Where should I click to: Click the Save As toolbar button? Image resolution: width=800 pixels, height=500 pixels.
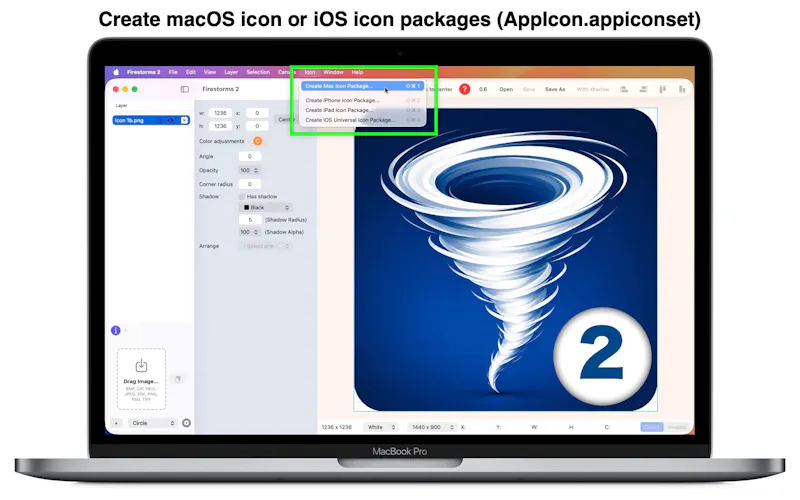555,89
